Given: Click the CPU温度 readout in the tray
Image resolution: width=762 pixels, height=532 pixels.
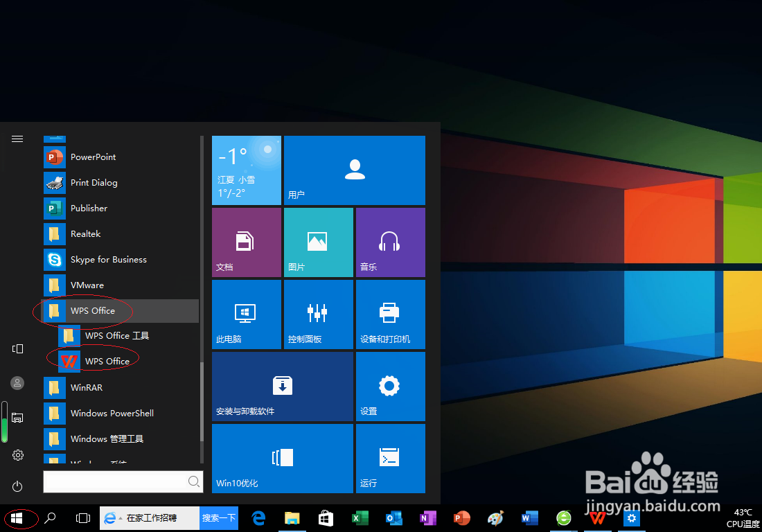Looking at the screenshot, I should pos(743,518).
